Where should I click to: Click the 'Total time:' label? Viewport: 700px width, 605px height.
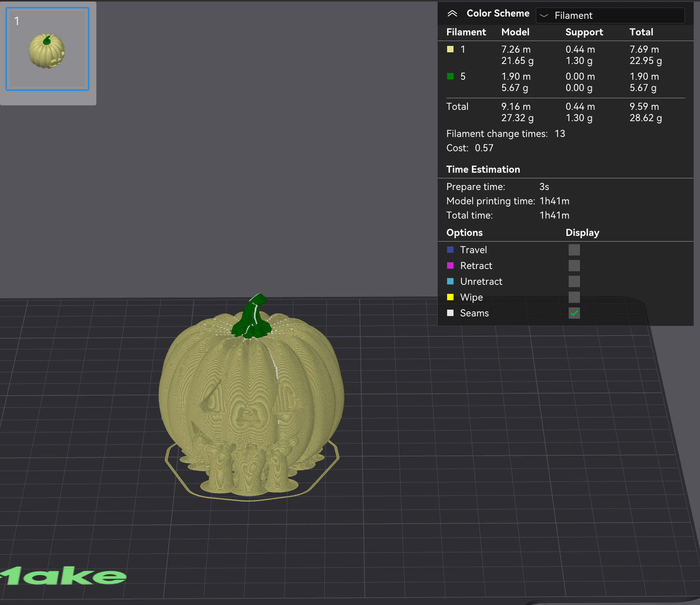(469, 215)
